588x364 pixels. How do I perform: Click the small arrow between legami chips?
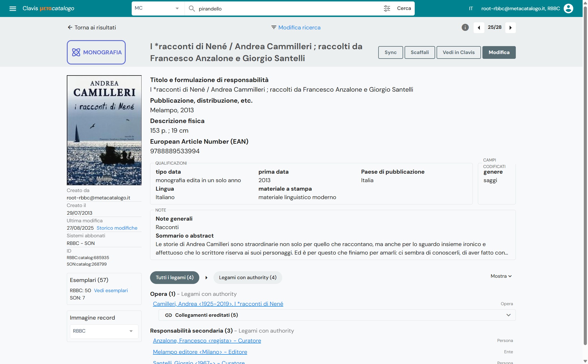(206, 278)
